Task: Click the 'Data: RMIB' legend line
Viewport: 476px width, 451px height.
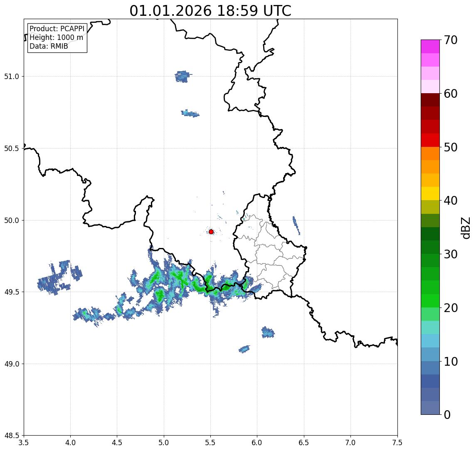Action: 49,46
